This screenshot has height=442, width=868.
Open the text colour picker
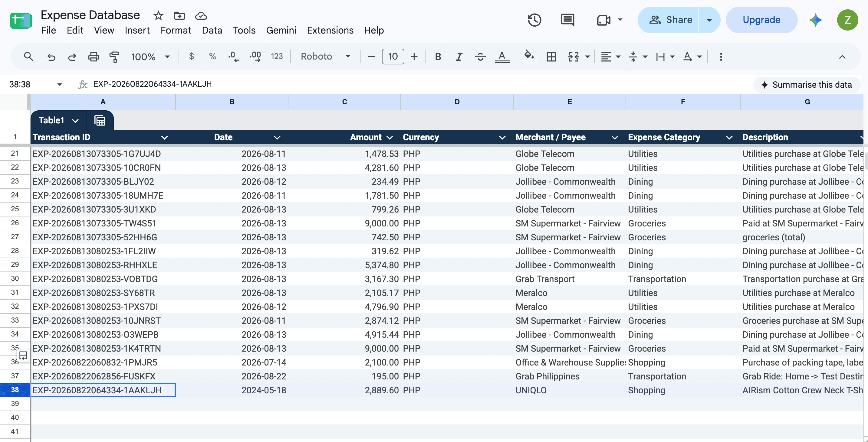502,57
